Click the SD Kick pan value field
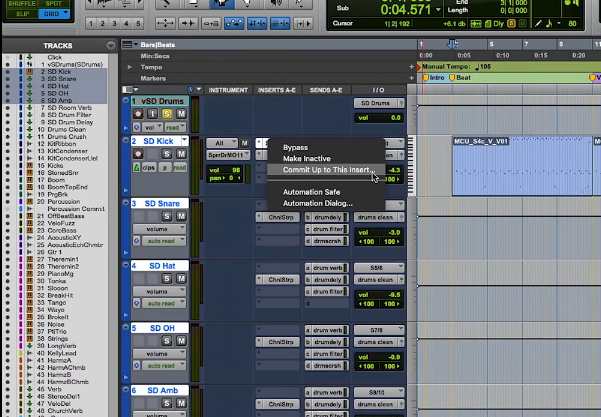601x417 pixels. [x=225, y=178]
